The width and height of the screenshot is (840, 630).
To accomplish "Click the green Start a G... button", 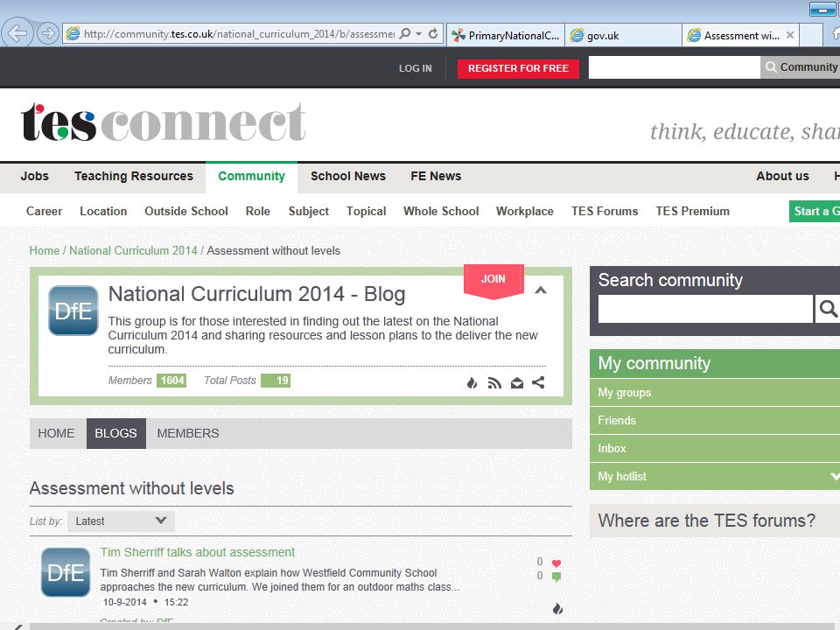I will tap(815, 211).
